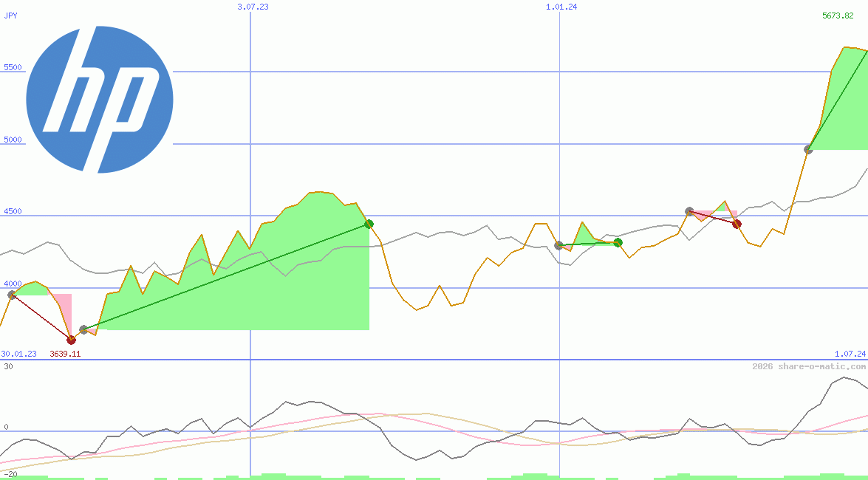Click the gray marker at 30.01.23 start
The width and height of the screenshot is (868, 480).
tap(10, 295)
